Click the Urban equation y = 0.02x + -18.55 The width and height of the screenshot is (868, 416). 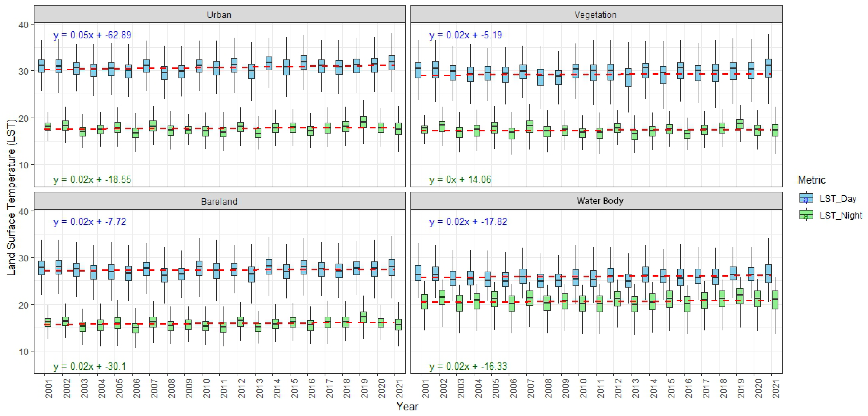point(92,179)
